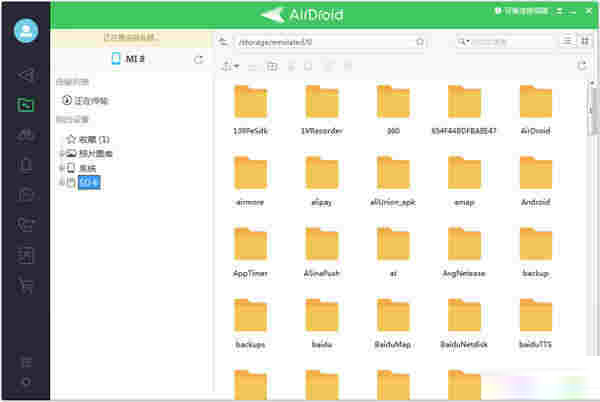Open the settings gear at sidebar bottom
This screenshot has height=402, width=600.
pyautogui.click(x=26, y=382)
